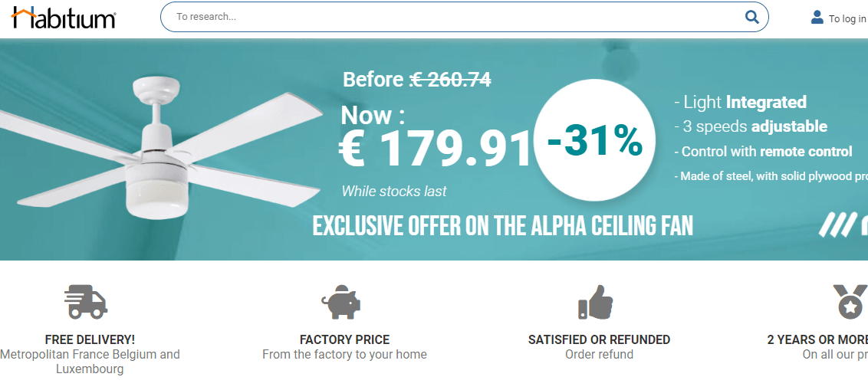Click the user account icon
This screenshot has width=868, height=390.
(817, 17)
